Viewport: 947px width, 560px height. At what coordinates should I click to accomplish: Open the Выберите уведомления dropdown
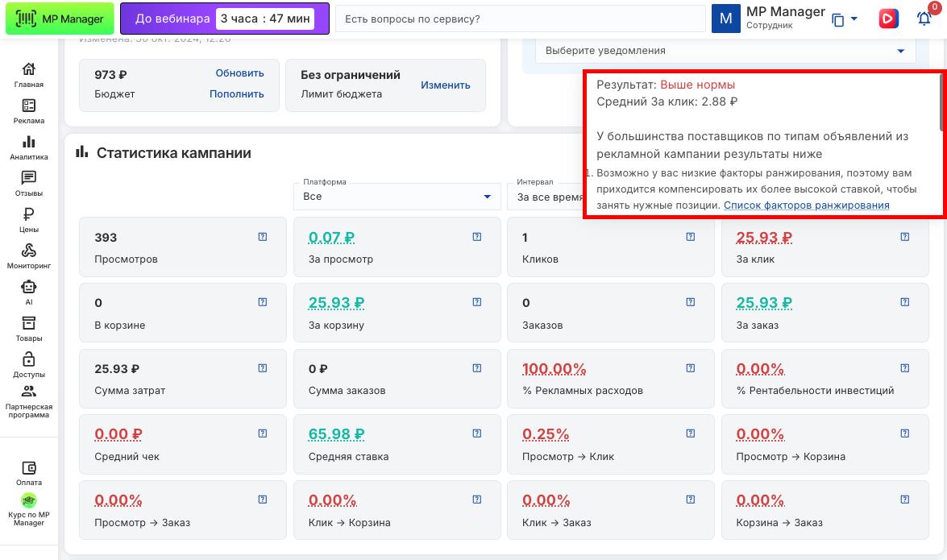pyautogui.click(x=725, y=51)
